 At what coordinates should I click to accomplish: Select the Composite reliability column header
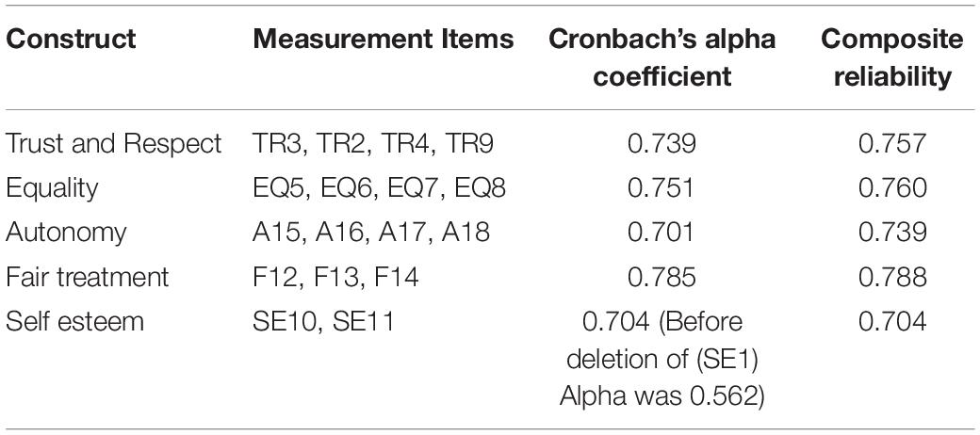[x=891, y=57]
